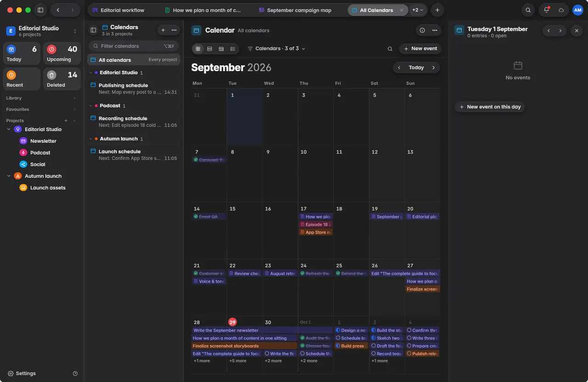Collapse the Calendars list panel icon
This screenshot has height=382, width=588.
[93, 30]
